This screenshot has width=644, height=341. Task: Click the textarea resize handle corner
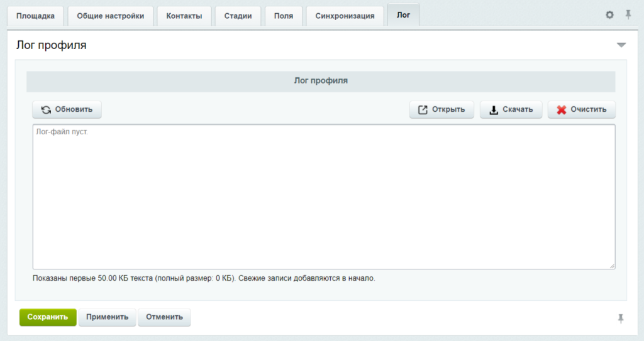click(612, 266)
